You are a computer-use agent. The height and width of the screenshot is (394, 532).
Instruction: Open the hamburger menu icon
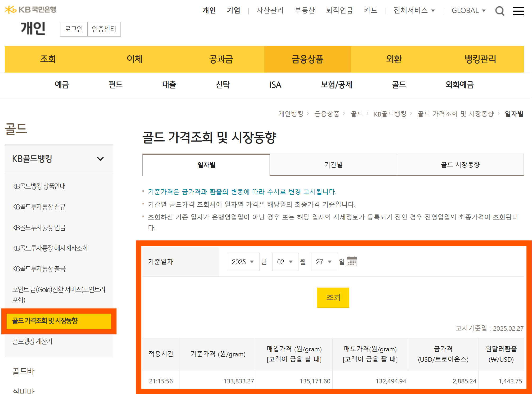[x=518, y=11]
